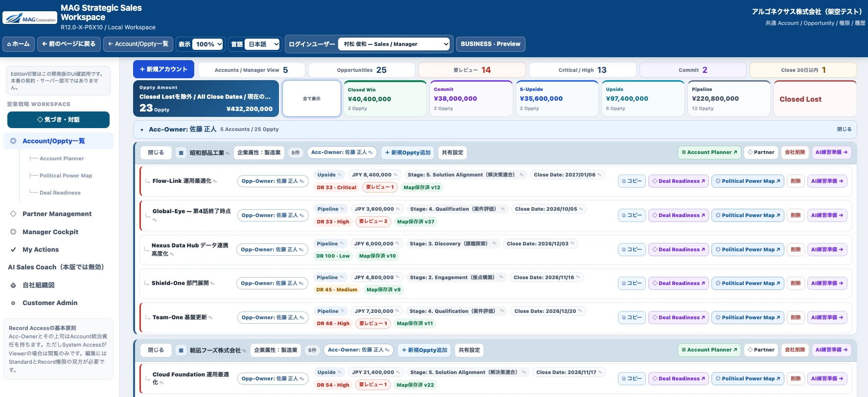Click the DR 33 · Critical badge
This screenshot has width=868, height=397.
coord(337,187)
